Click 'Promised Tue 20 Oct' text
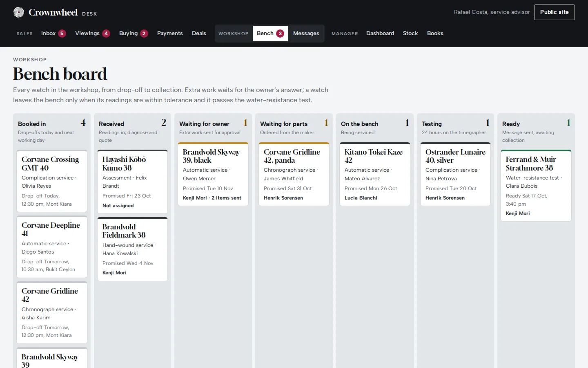 [451, 188]
